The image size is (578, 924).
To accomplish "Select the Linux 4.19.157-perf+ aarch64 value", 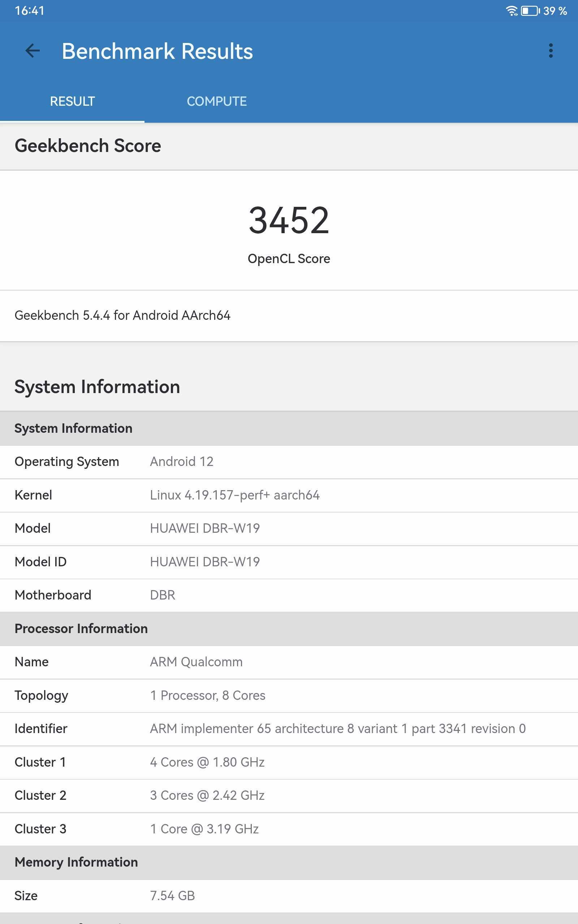I will (x=235, y=495).
